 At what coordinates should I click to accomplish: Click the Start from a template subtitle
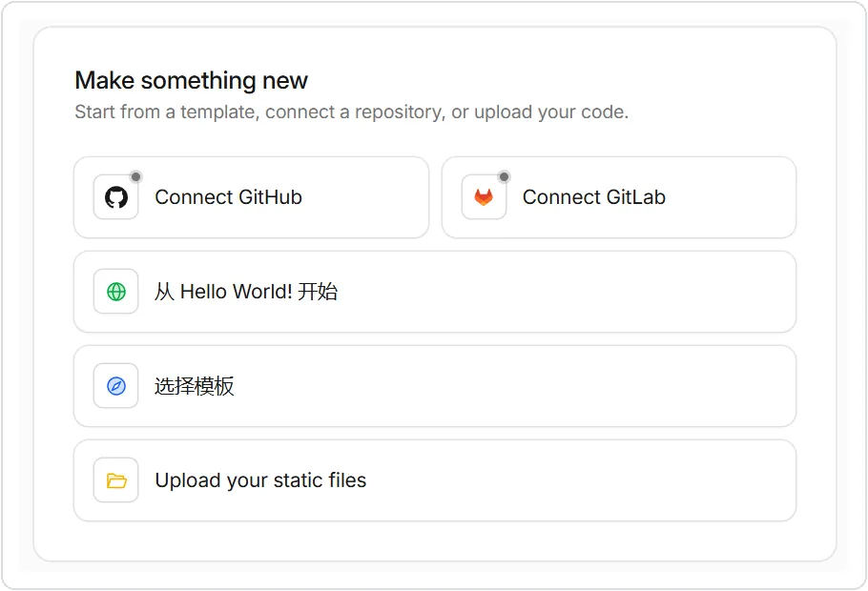pyautogui.click(x=352, y=112)
